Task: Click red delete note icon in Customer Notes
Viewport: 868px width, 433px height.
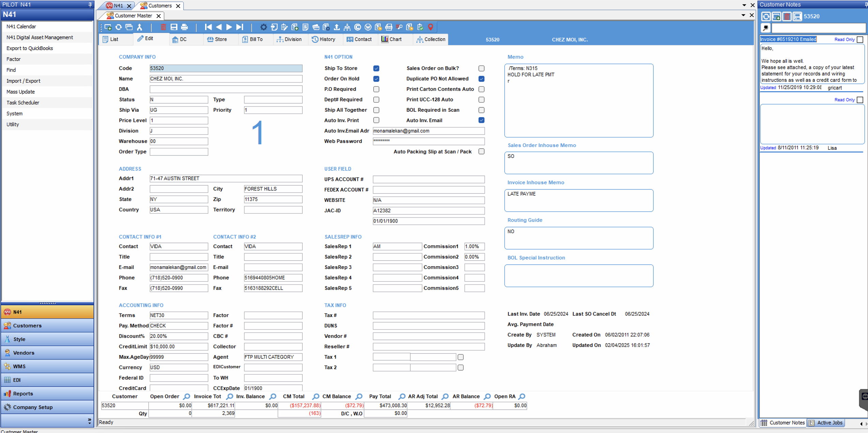Action: [x=787, y=16]
